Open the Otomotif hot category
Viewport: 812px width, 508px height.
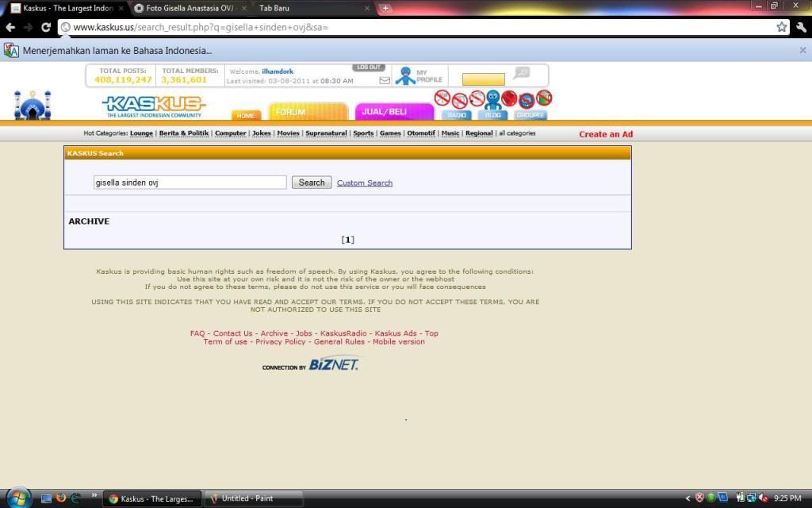[x=421, y=133]
